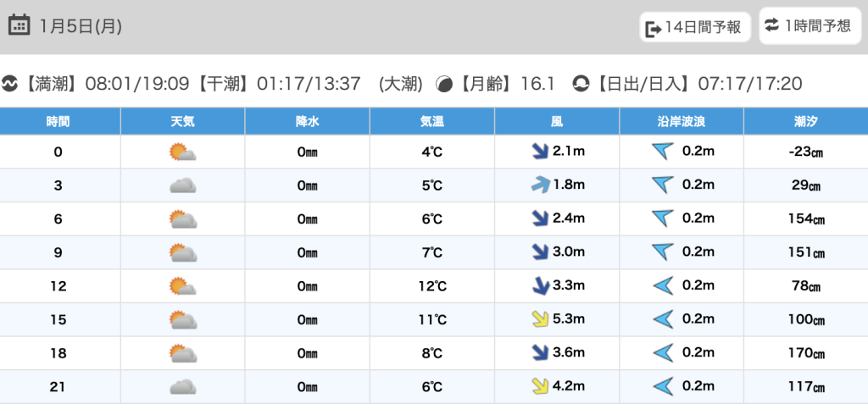This screenshot has height=404, width=868.
Task: Click the partly sunny icon at hour 12
Action: 182,286
